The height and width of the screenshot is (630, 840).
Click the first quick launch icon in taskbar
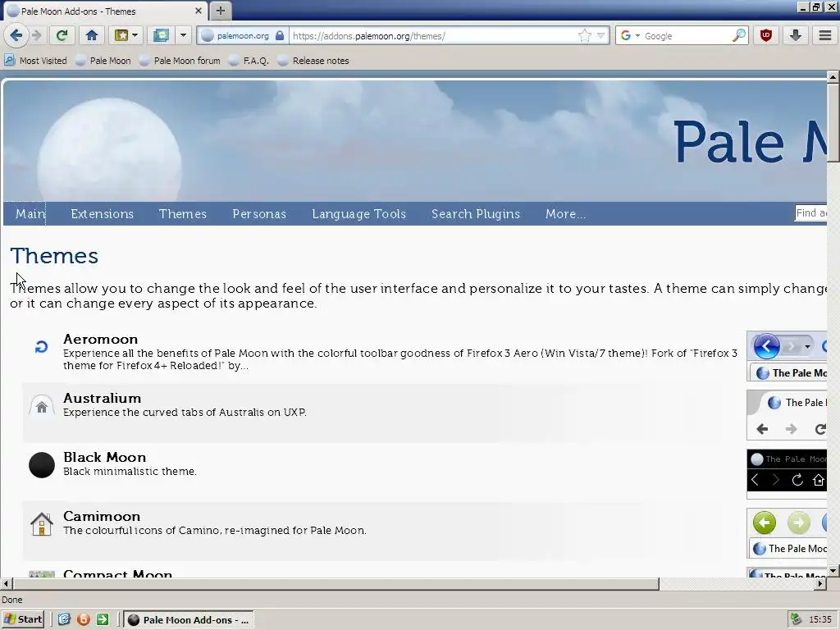pos(64,620)
